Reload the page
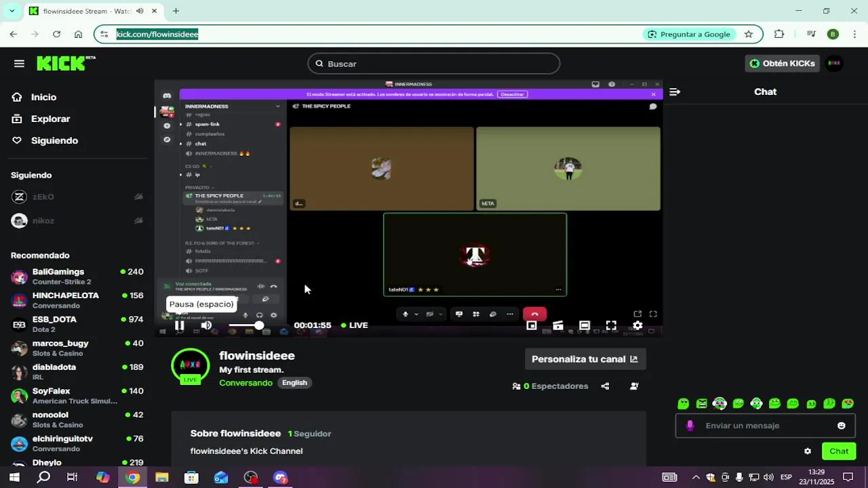This screenshot has height=488, width=868. [x=56, y=34]
